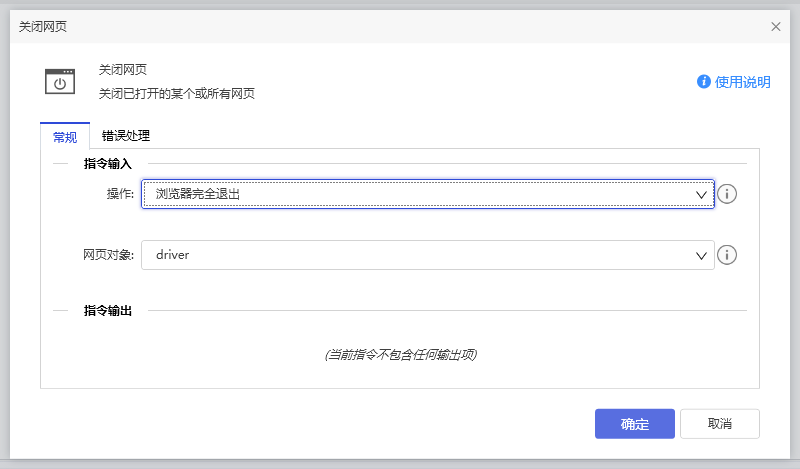Click the 指令输出 section header

point(107,311)
